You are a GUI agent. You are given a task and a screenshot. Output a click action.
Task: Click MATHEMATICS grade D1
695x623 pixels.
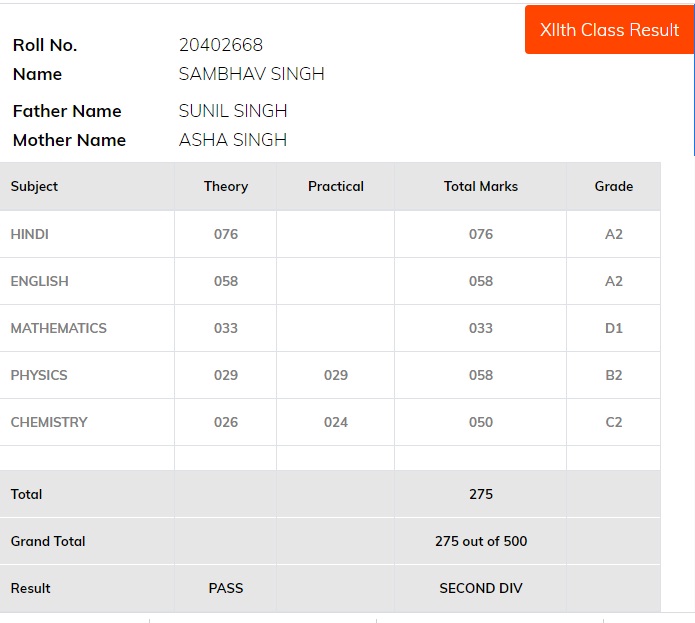[x=614, y=328]
